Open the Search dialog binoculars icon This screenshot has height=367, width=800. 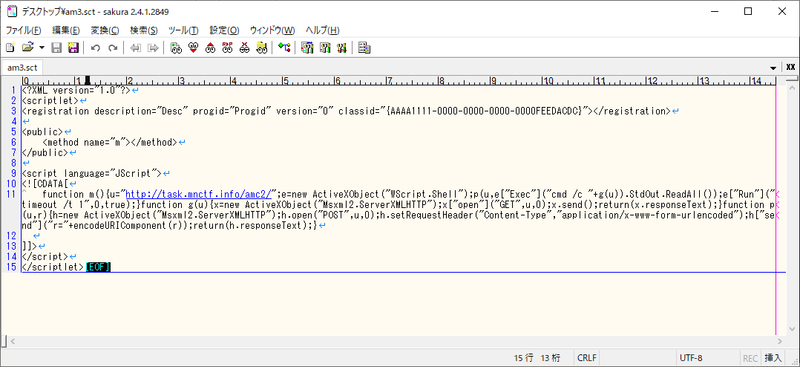[176, 48]
